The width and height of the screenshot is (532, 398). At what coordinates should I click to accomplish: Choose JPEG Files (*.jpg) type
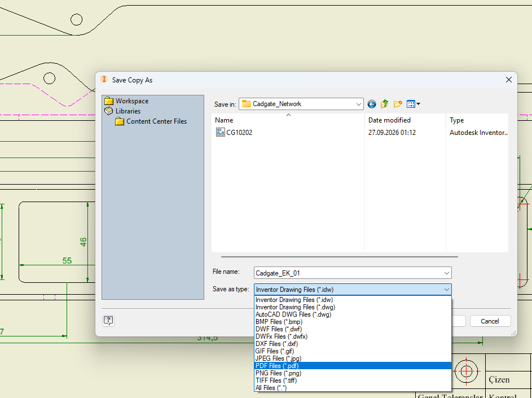click(353, 358)
